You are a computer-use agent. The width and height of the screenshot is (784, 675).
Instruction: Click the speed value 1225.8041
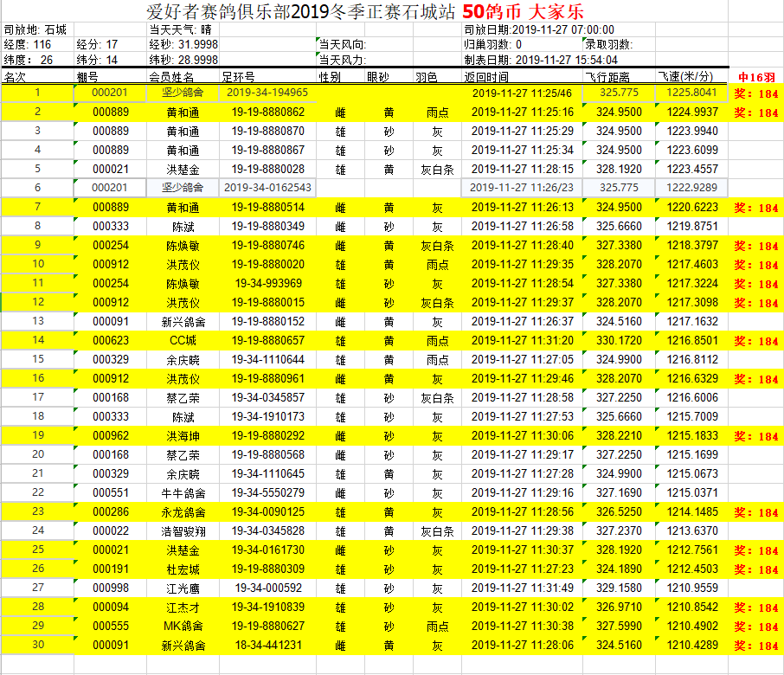(692, 93)
